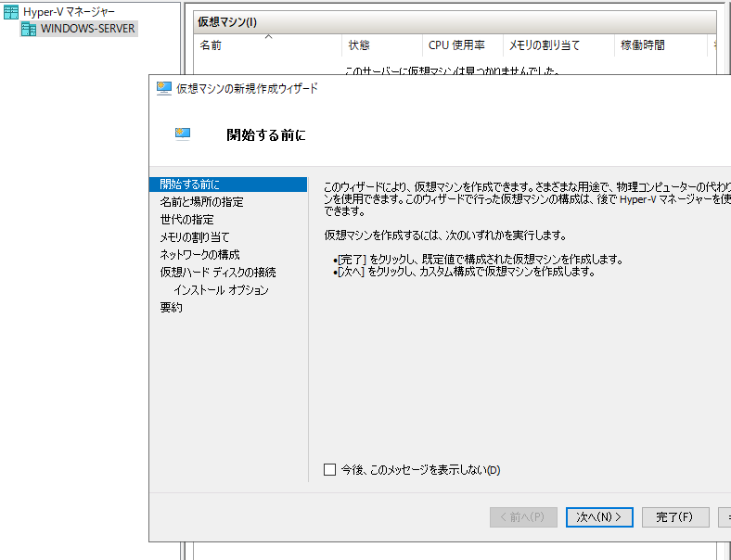Click the WINDOWS-SERVER server icon
This screenshot has width=731, height=560.
29,29
